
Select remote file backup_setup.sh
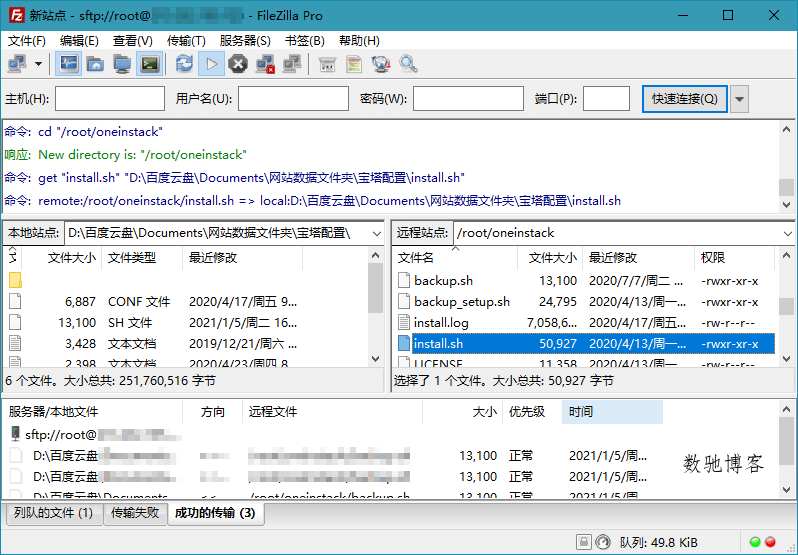click(x=584, y=302)
